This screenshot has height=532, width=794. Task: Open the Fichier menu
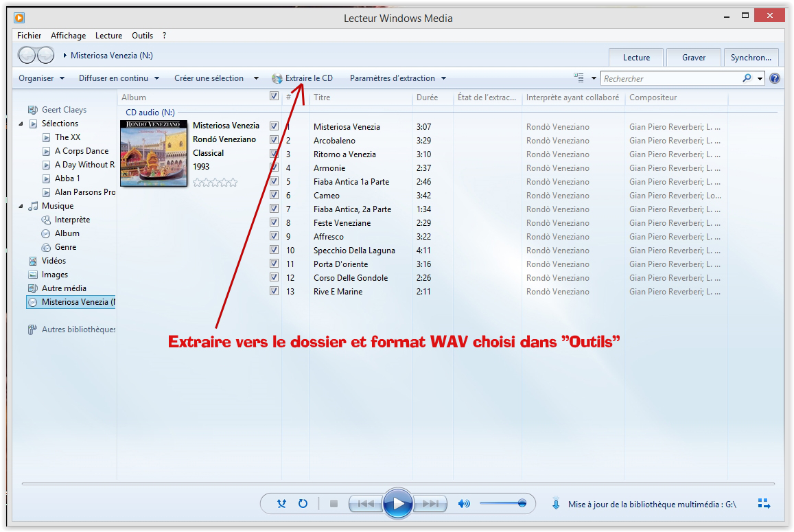point(29,36)
